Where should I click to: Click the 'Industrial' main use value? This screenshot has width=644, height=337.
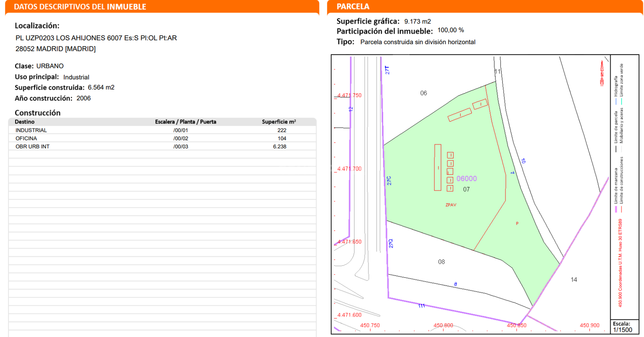pyautogui.click(x=76, y=77)
